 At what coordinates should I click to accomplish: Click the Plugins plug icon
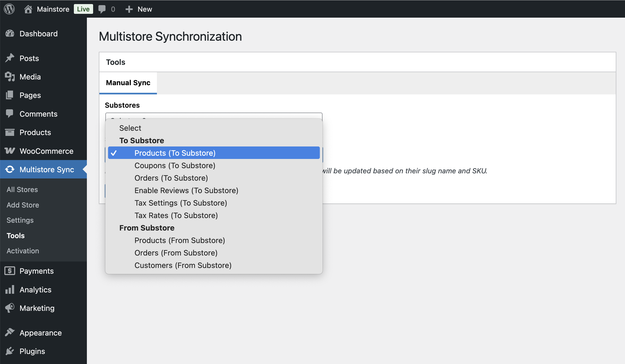click(10, 351)
